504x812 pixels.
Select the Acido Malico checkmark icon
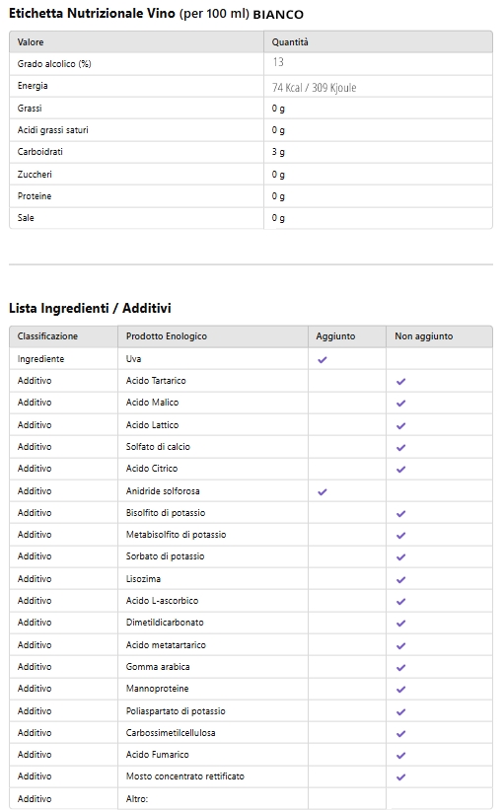click(401, 404)
